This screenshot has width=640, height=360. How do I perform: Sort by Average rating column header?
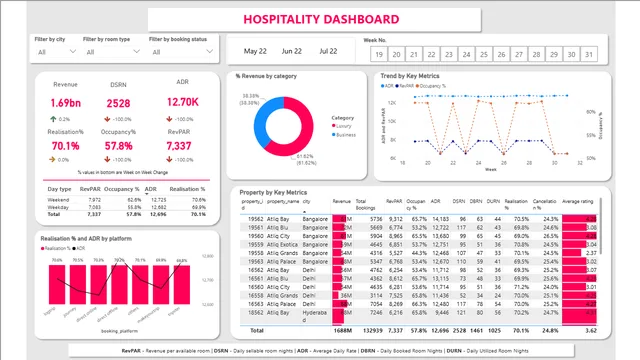click(x=578, y=202)
